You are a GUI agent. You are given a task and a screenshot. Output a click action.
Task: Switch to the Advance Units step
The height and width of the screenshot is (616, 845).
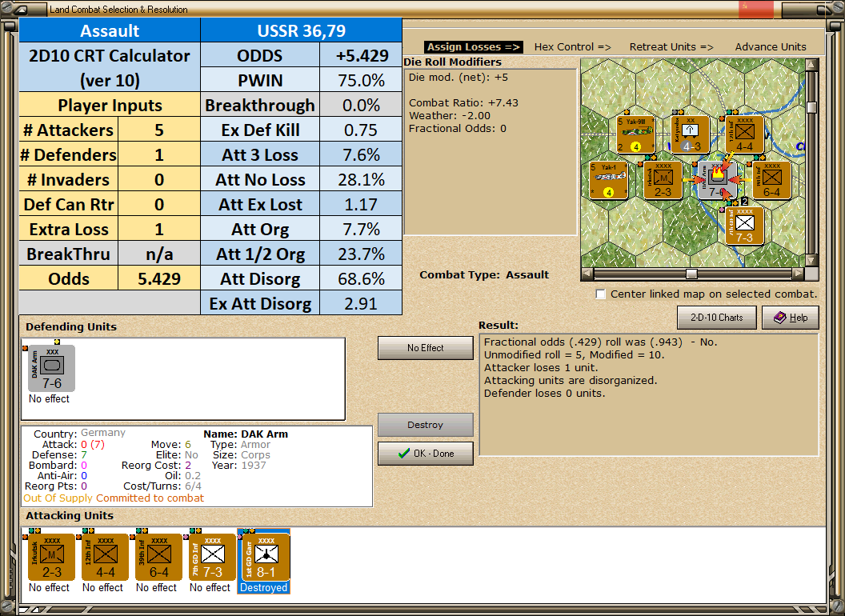pyautogui.click(x=771, y=47)
